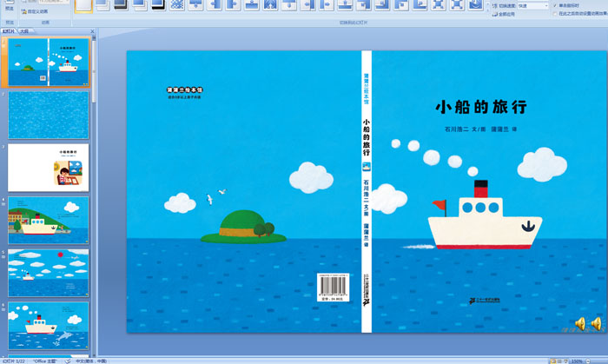Expand the transition gallery scroll arrows
Screen dimensions: 608x364
pos(487,5)
